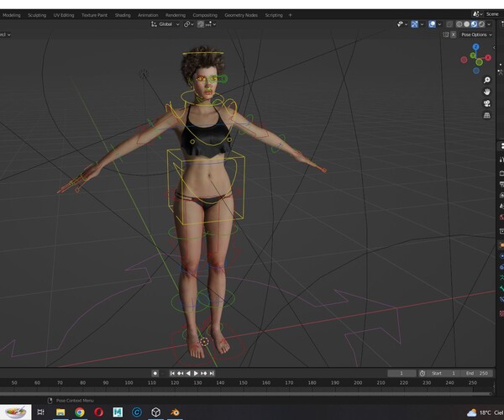
Task: Toggle auto keying record button
Action: point(155,374)
